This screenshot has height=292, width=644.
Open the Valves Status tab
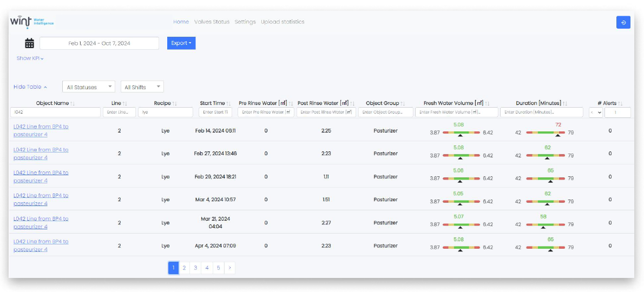pyautogui.click(x=212, y=22)
